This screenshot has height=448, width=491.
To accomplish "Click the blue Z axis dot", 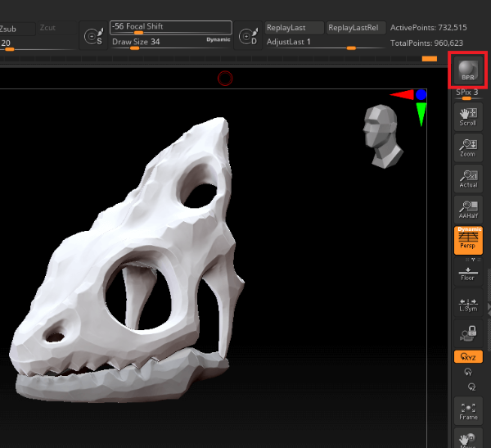I will pyautogui.click(x=421, y=95).
